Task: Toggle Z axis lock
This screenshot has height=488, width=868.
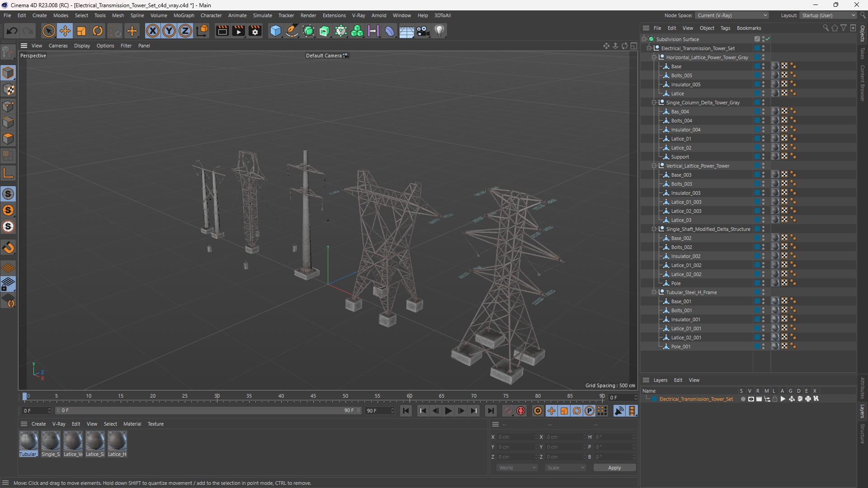Action: [x=185, y=31]
